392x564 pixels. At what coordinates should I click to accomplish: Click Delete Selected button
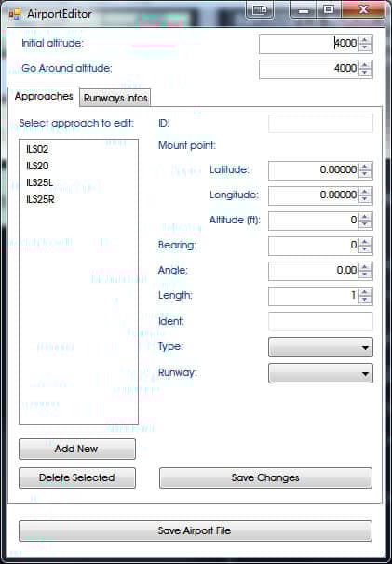click(x=77, y=477)
